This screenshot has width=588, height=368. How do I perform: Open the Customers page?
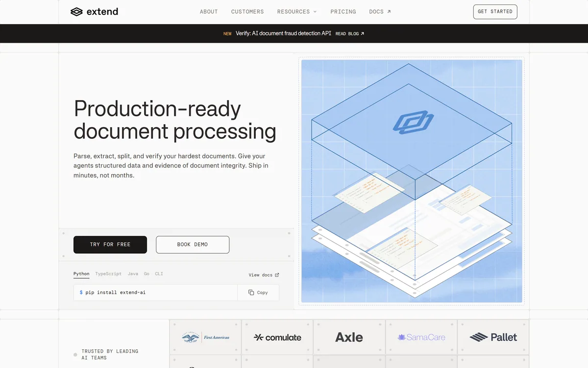[247, 12]
